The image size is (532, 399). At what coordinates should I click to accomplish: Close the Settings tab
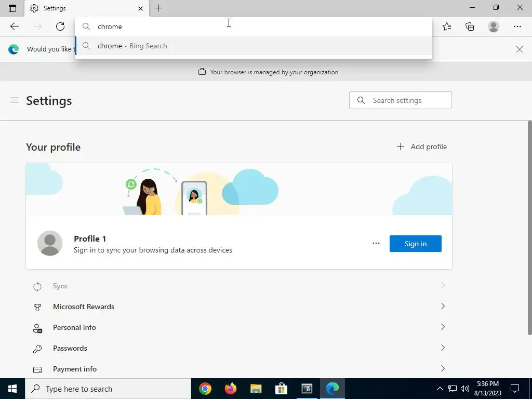click(140, 8)
